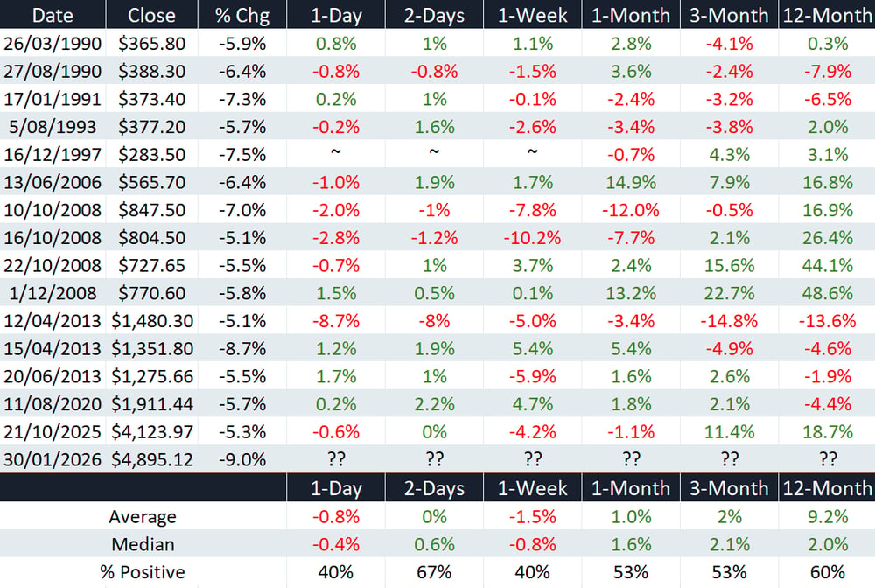This screenshot has height=588, width=875.
Task: Select the $4,123.97 close price cell
Action: [151, 431]
